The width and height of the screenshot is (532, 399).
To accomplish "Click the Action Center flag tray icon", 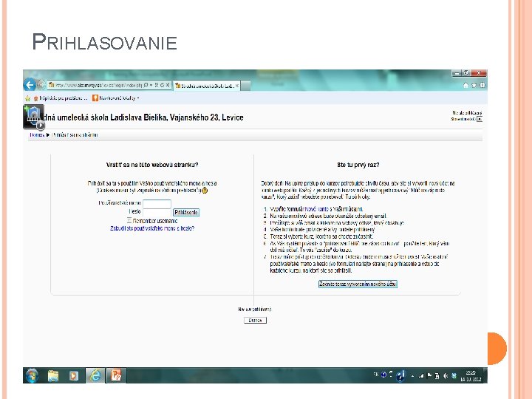I will coord(429,375).
